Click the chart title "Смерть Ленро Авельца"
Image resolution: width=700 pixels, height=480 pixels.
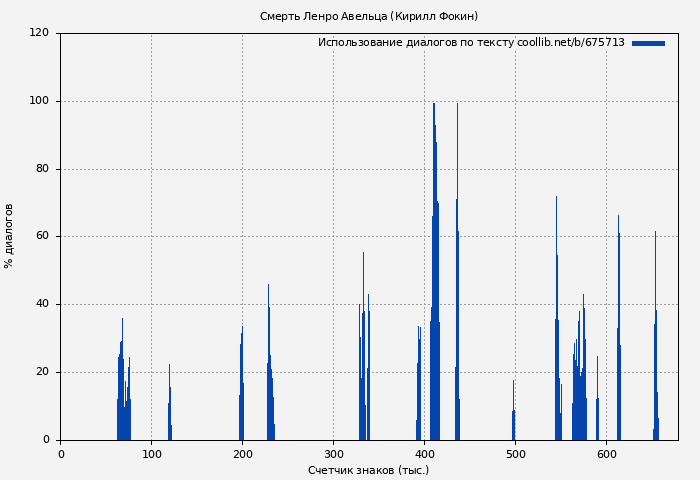(x=369, y=16)
